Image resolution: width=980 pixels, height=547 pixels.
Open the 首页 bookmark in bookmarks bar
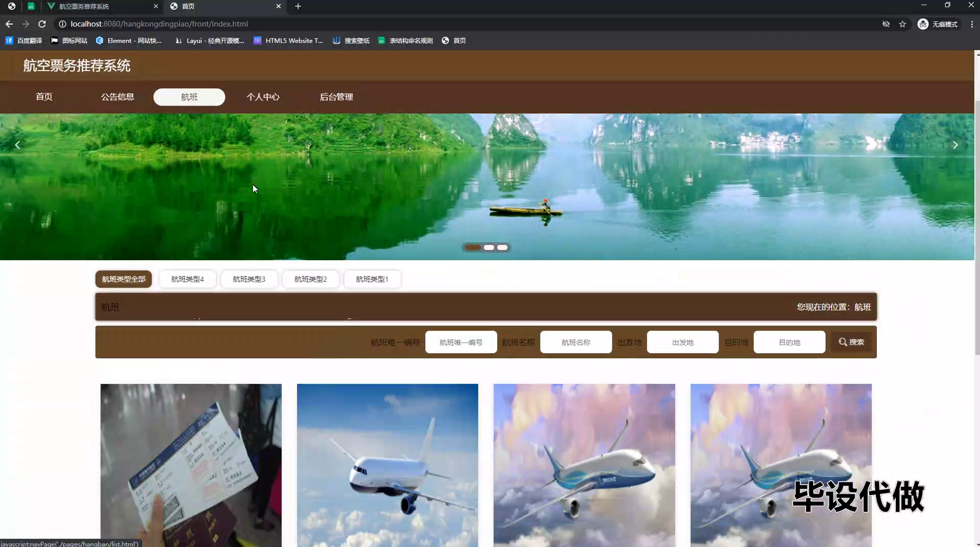click(x=454, y=40)
